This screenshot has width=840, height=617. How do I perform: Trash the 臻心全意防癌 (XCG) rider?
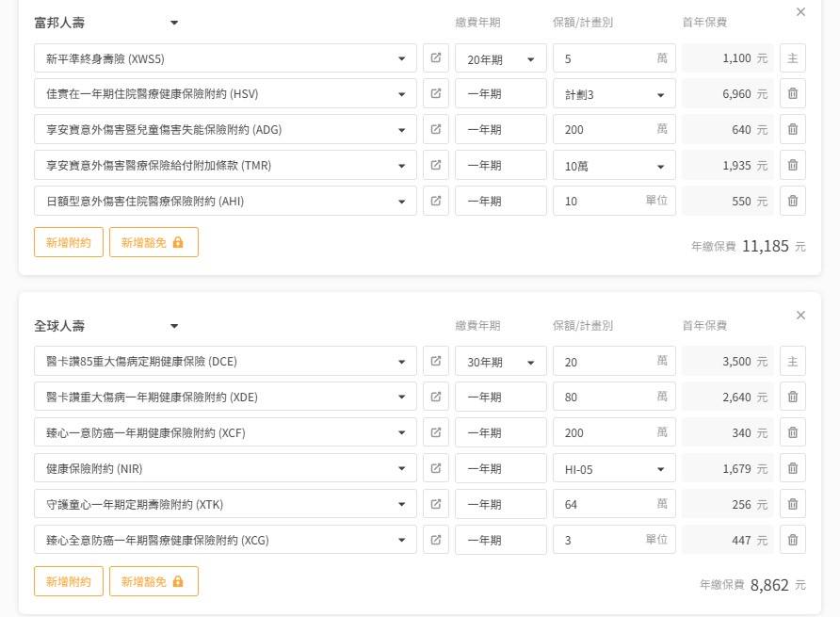coord(792,540)
